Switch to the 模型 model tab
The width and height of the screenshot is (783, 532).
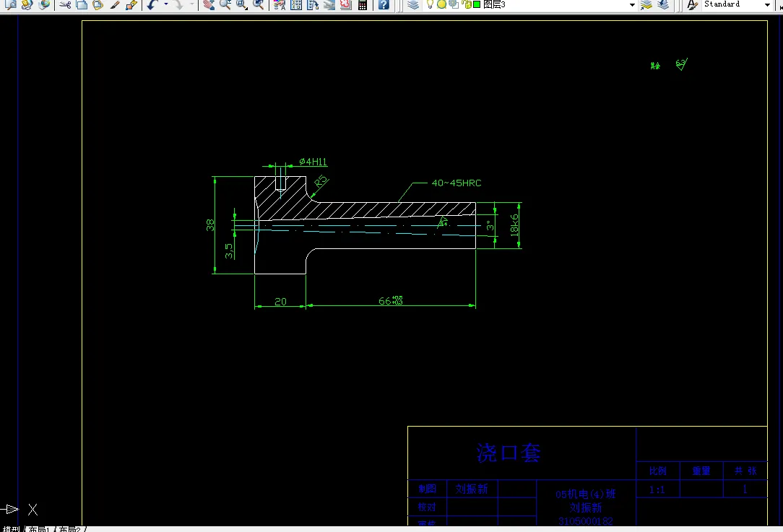pos(11,529)
